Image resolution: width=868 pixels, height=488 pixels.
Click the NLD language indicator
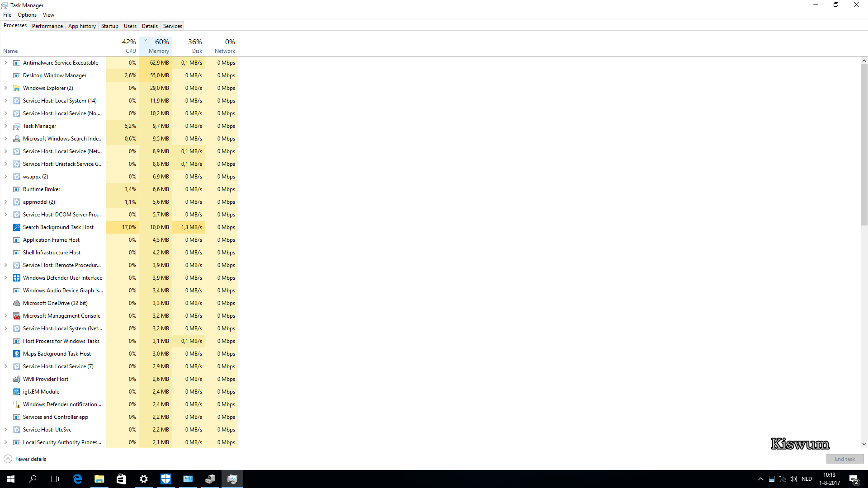[807, 479]
